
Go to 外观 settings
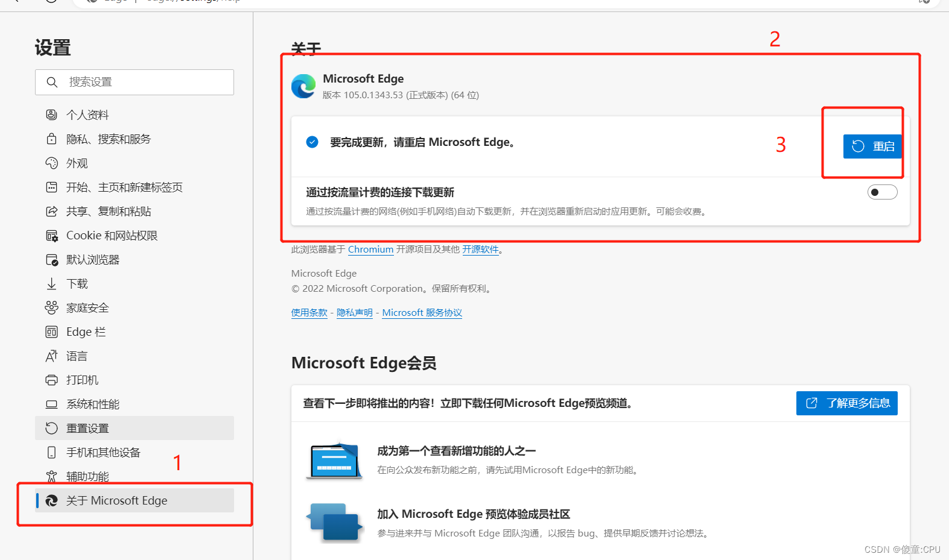135,163
